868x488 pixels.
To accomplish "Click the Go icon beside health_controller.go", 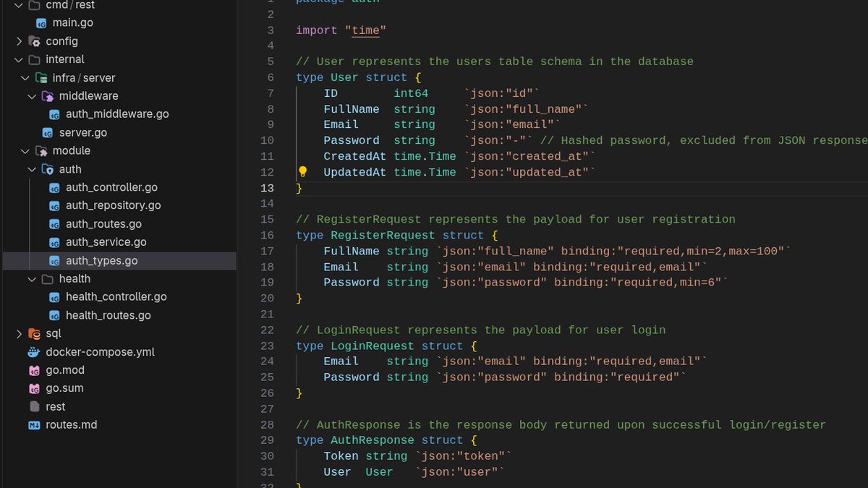I will (54, 297).
